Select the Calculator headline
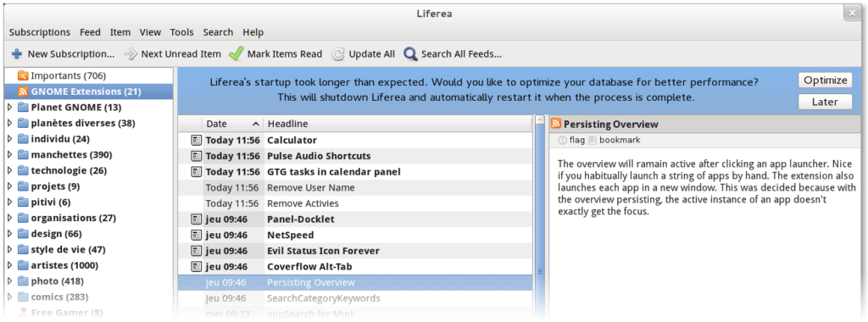The image size is (868, 322). click(x=292, y=141)
